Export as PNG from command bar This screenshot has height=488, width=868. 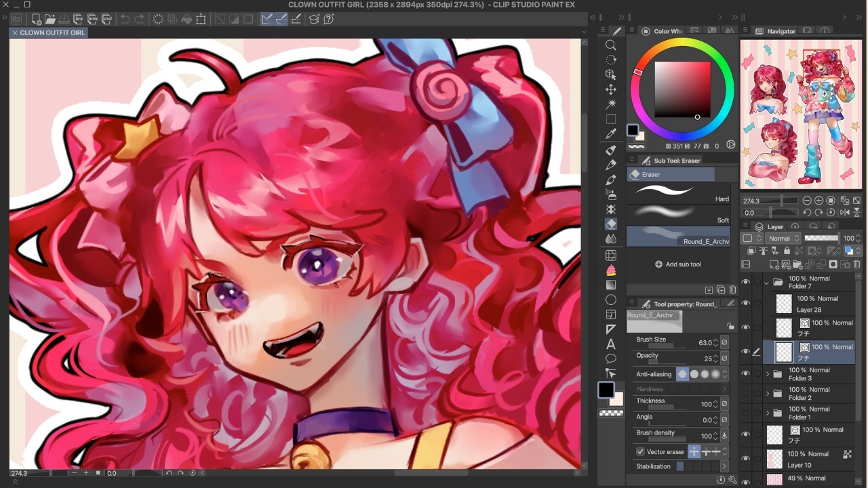coord(92,20)
